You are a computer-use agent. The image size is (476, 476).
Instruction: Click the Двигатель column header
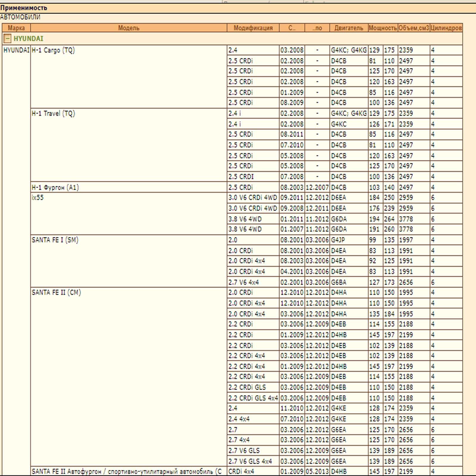[x=349, y=28]
